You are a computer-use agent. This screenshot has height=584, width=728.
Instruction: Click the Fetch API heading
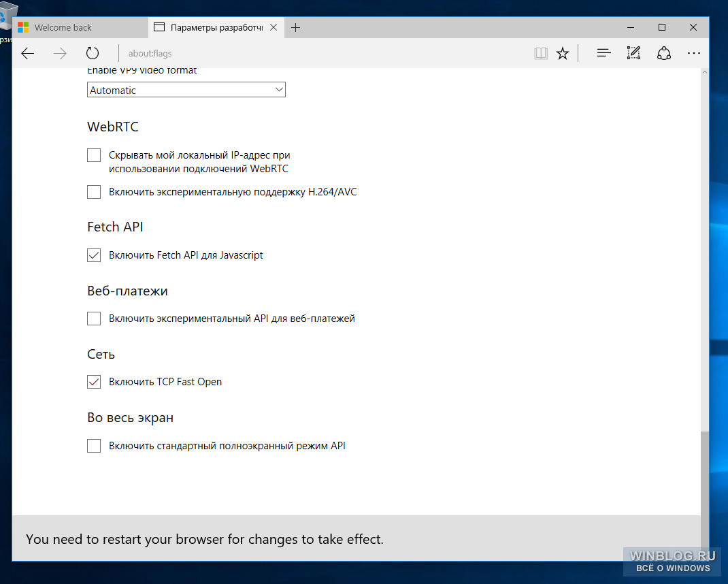click(115, 227)
